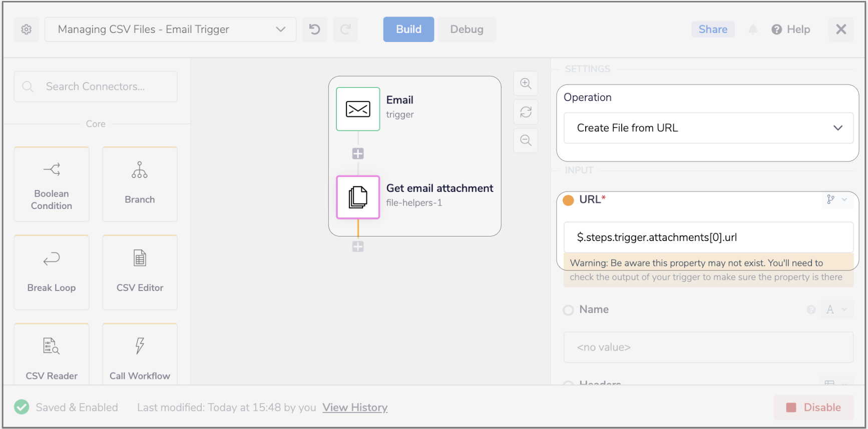
Task: Open workflow settings gear icon
Action: pos(26,29)
